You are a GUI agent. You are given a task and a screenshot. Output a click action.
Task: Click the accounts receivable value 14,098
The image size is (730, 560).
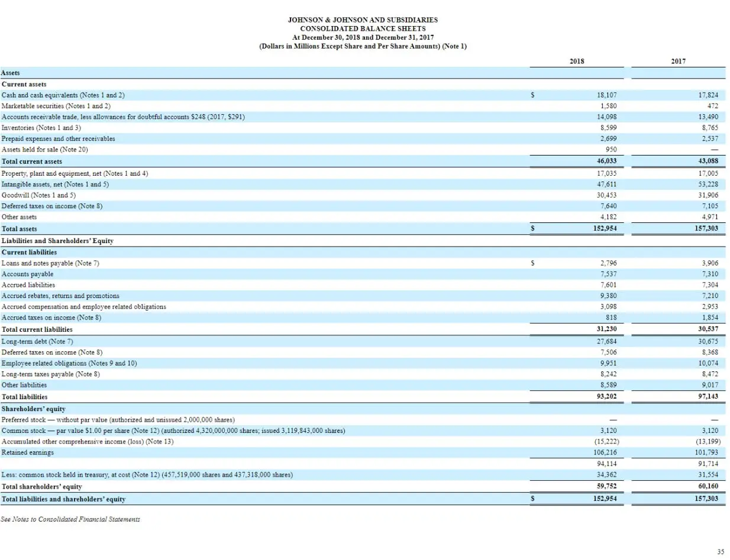point(607,116)
